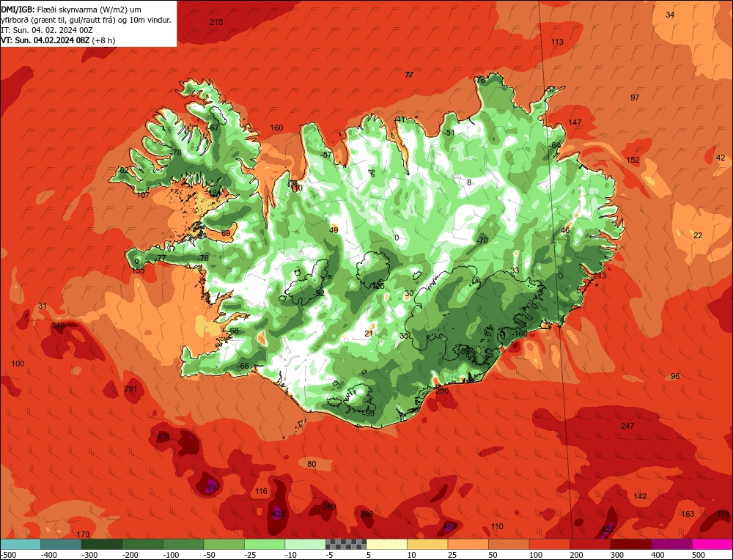Click the orange swatch between 50 and 100
This screenshot has height=560, width=733.
tap(509, 544)
